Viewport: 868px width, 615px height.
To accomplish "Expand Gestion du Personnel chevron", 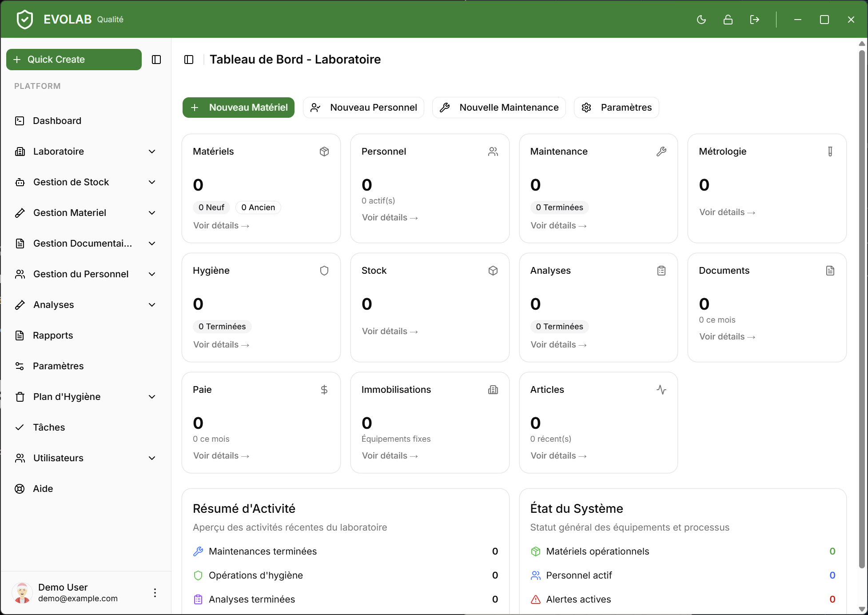I will (x=152, y=274).
